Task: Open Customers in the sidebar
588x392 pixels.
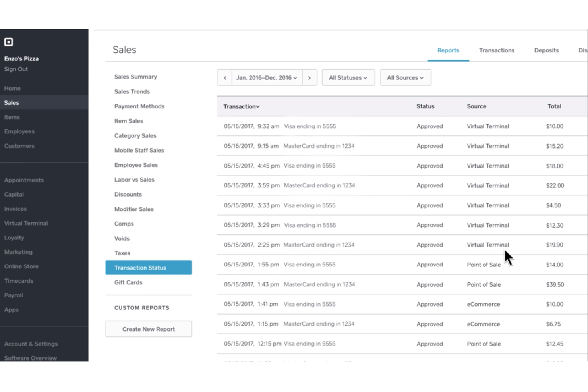Action: point(19,146)
